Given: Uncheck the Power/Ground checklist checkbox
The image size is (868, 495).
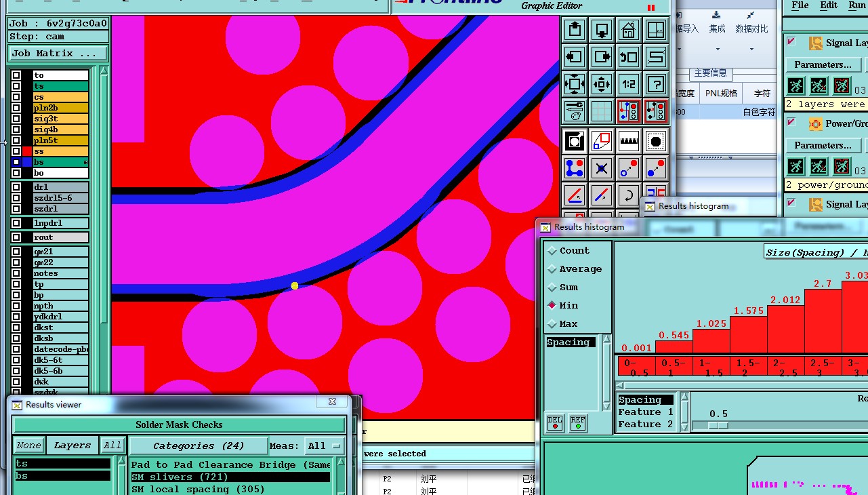Looking at the screenshot, I should tap(791, 122).
